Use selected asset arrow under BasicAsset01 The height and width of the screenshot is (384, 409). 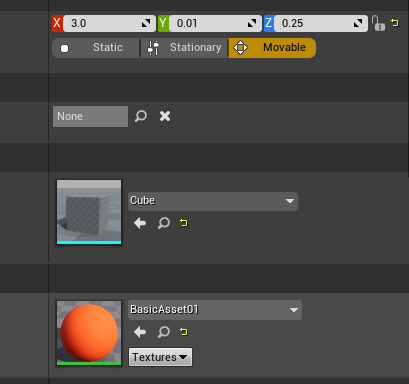(140, 332)
